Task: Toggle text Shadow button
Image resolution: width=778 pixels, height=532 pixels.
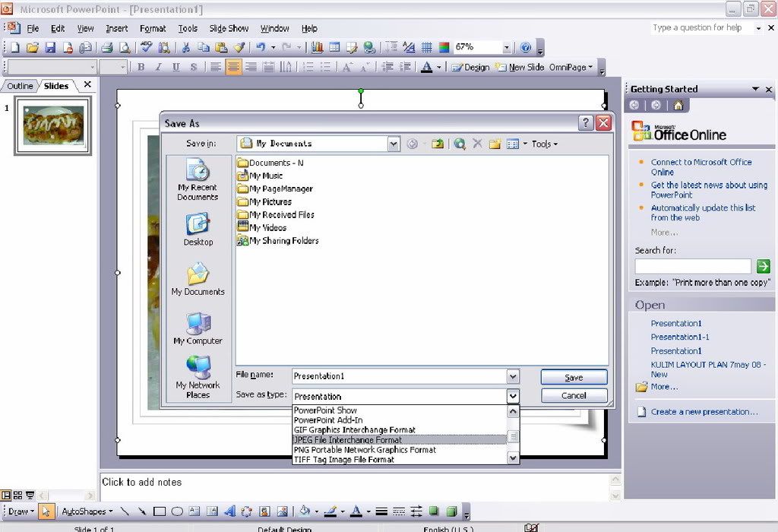Action: (194, 67)
